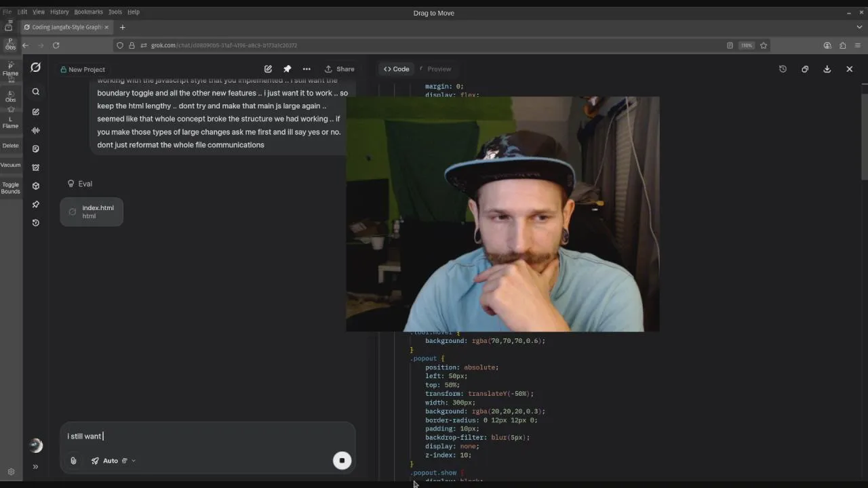Share the conversation
Image resolution: width=868 pixels, height=488 pixels.
pos(340,69)
